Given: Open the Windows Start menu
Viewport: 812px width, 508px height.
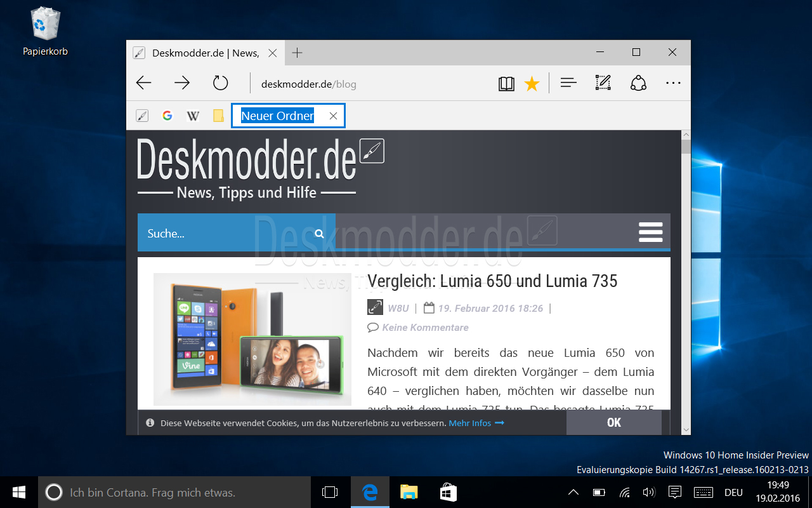Looking at the screenshot, I should click(x=19, y=492).
